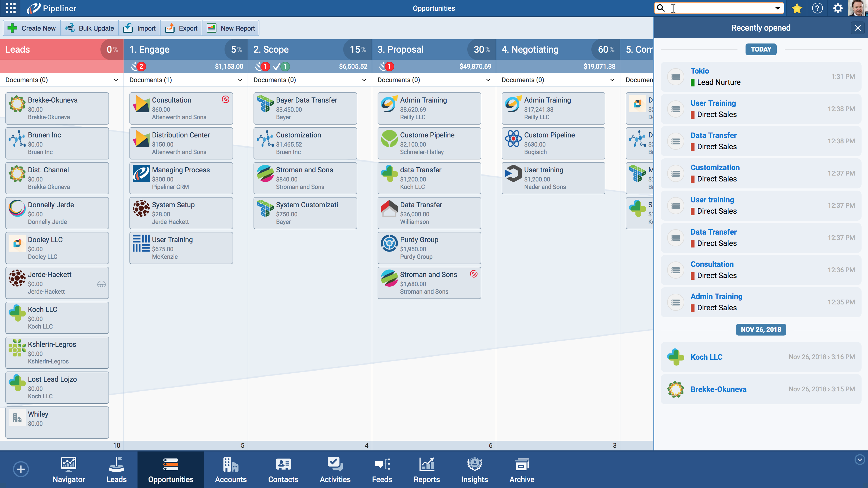The height and width of the screenshot is (488, 868).
Task: Expand the Documents dropdown in the Leads column
Action: 116,80
